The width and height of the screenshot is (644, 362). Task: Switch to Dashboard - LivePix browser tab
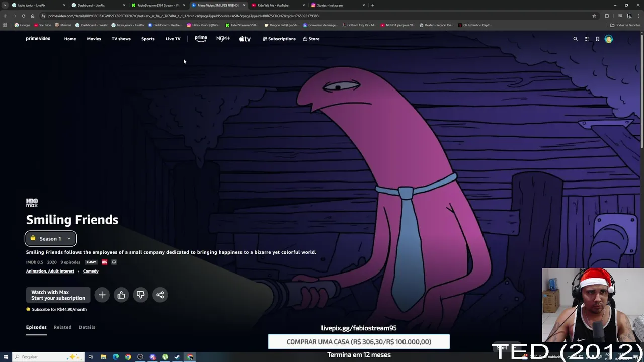pos(98,5)
